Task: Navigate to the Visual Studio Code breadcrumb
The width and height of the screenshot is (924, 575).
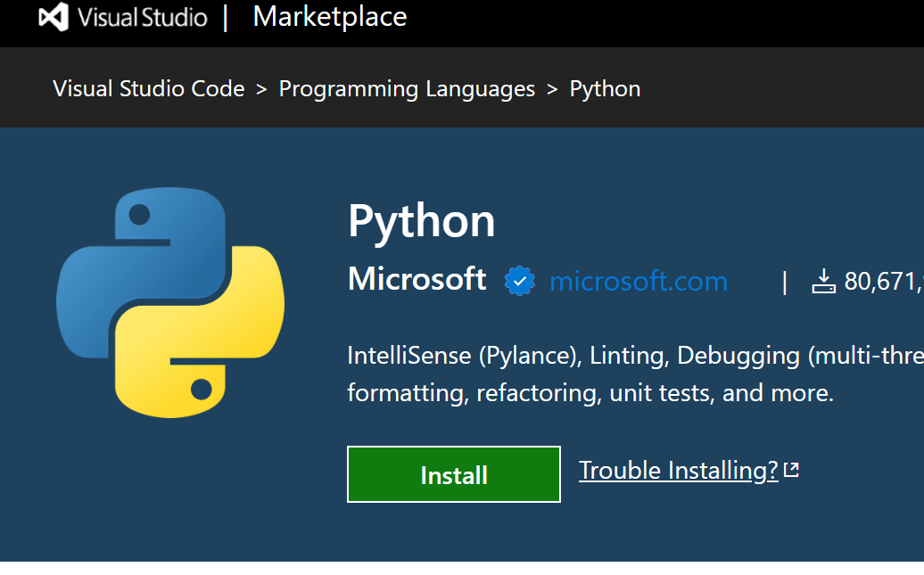Action: (148, 88)
